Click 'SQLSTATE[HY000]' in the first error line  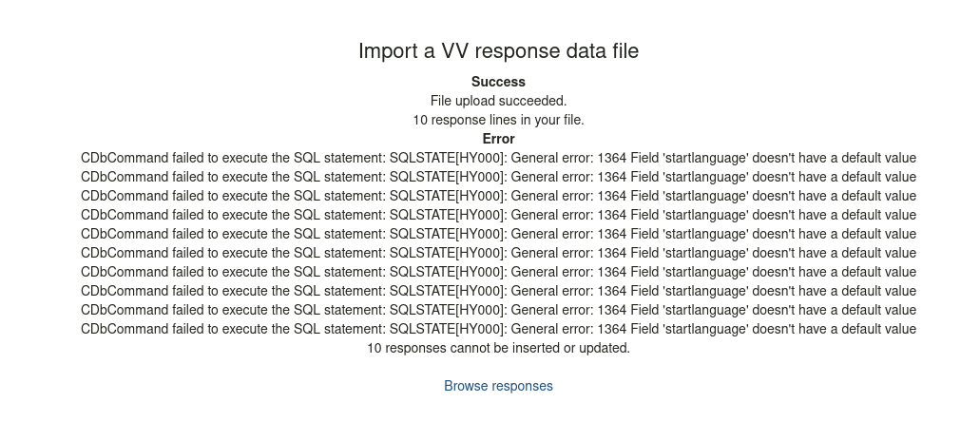point(448,158)
